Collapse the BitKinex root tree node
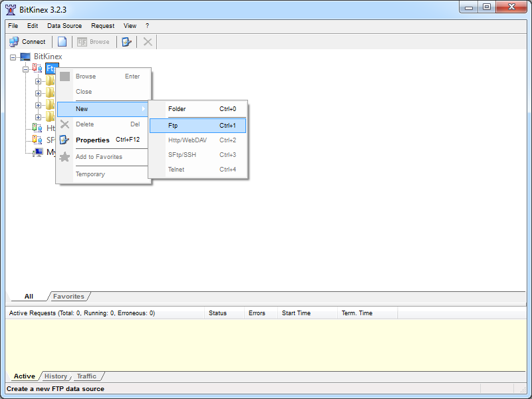The height and width of the screenshot is (399, 532). coord(13,57)
